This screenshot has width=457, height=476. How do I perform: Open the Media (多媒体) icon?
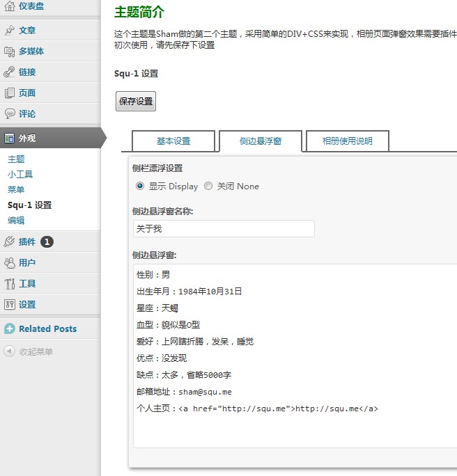pos(10,51)
